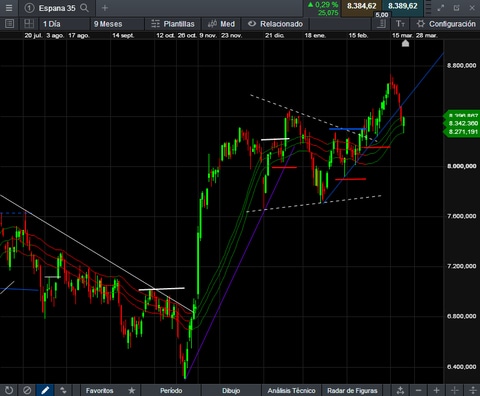The image size is (480, 396).
Task: Click the crosshair icon in bottom bar
Action: click(x=455, y=390)
